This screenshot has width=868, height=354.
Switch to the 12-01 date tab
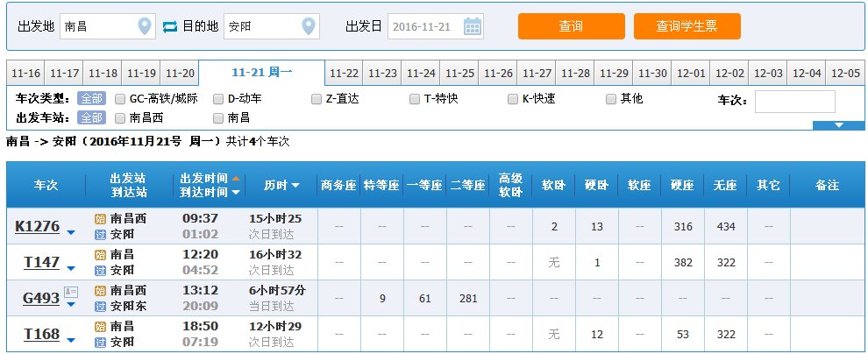tap(691, 74)
